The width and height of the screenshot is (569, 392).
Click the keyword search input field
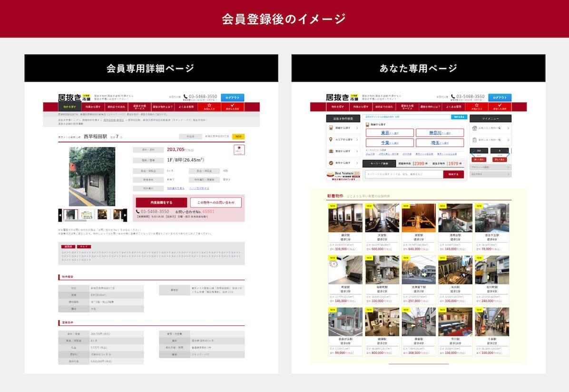tap(403, 175)
